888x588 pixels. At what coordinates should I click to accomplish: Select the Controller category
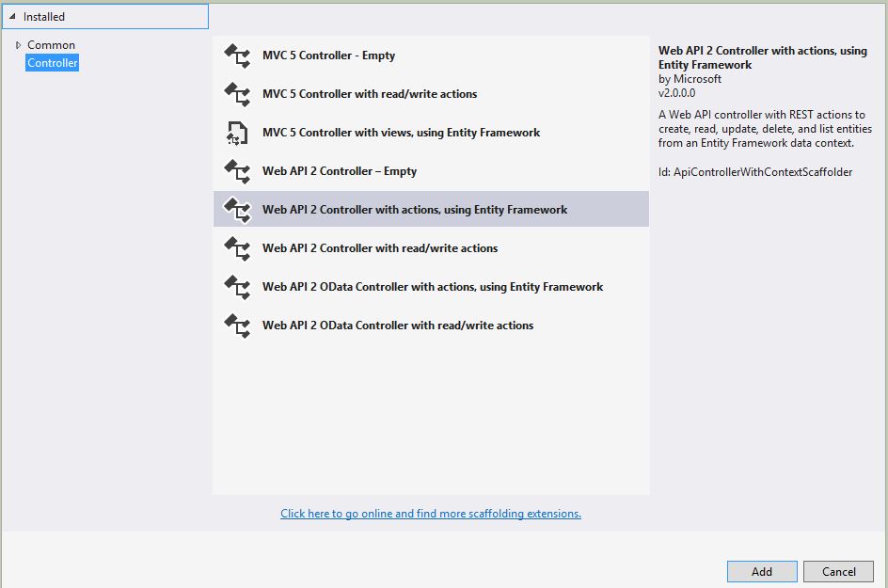(52, 63)
